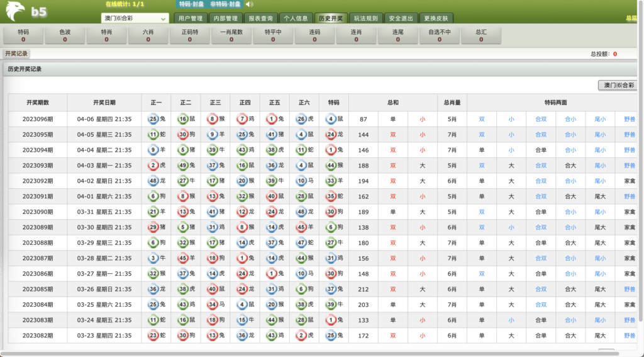Viewport: 644px width, 357px height.
Task: Open the 用户管理 menu tab
Action: tap(189, 18)
